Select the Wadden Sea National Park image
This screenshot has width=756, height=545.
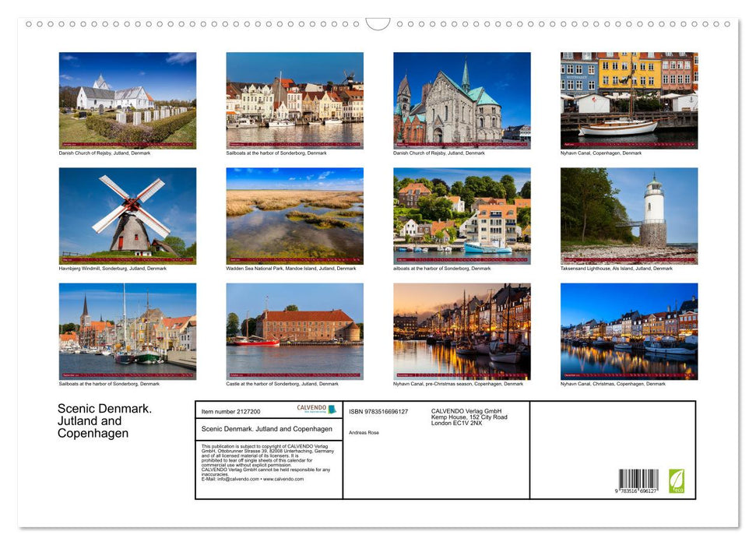point(294,216)
